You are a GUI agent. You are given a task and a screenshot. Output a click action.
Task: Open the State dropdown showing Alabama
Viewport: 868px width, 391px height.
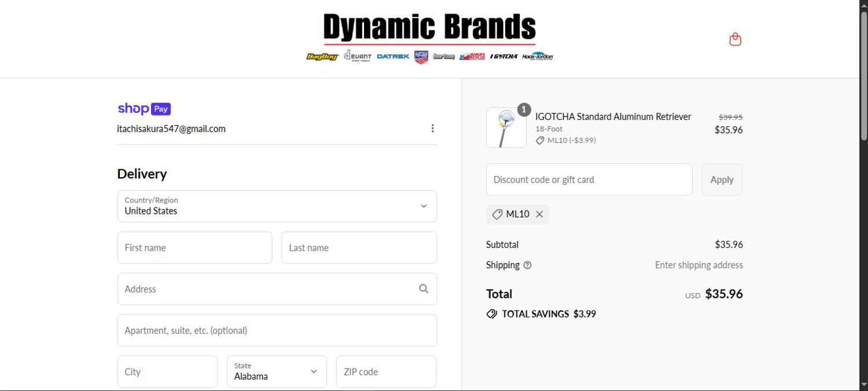click(277, 372)
